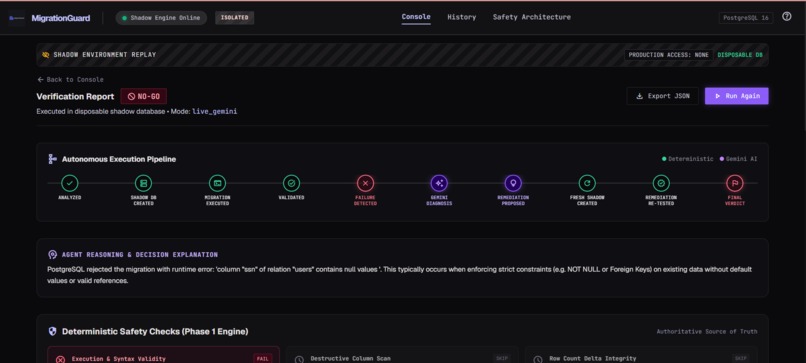Click the NO-GO verdict badge

(x=143, y=96)
